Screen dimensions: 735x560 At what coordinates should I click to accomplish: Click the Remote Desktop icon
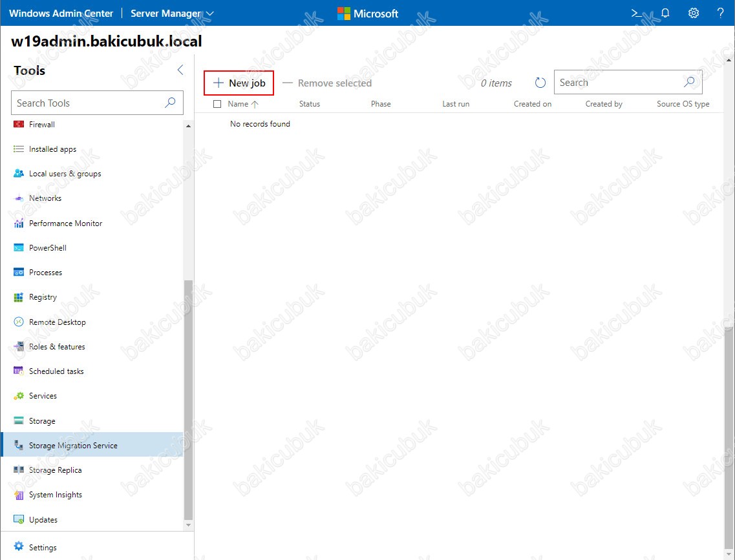point(19,322)
